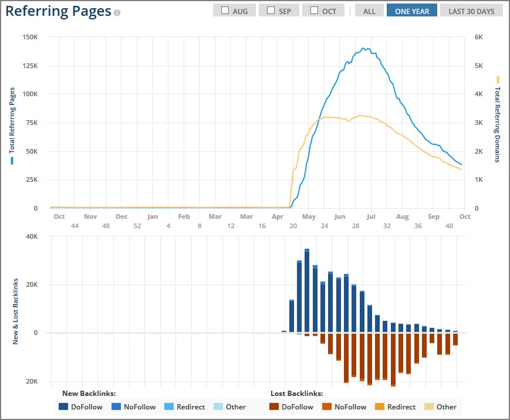Click the New Backlinks legend heading
Image resolution: width=510 pixels, height=420 pixels.
89,394
